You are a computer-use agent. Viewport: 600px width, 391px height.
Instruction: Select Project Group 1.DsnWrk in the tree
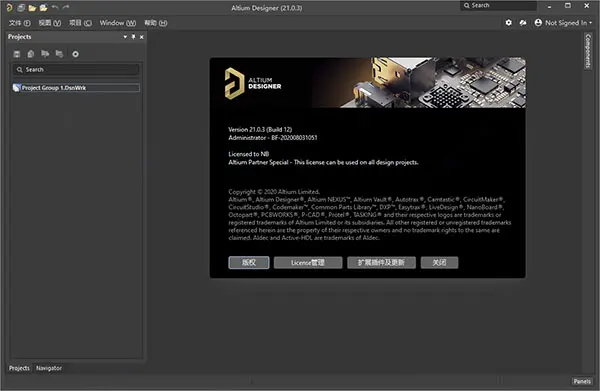54,88
